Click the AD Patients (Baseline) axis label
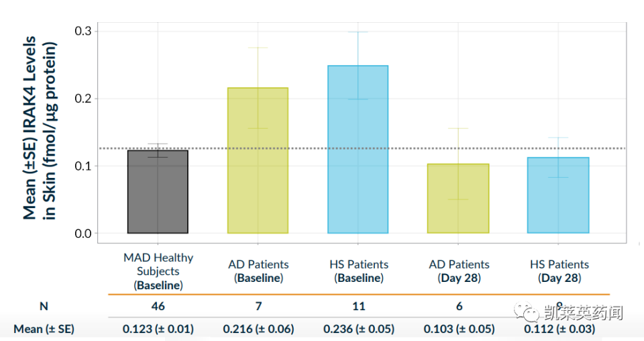644x341 pixels. [x=258, y=271]
